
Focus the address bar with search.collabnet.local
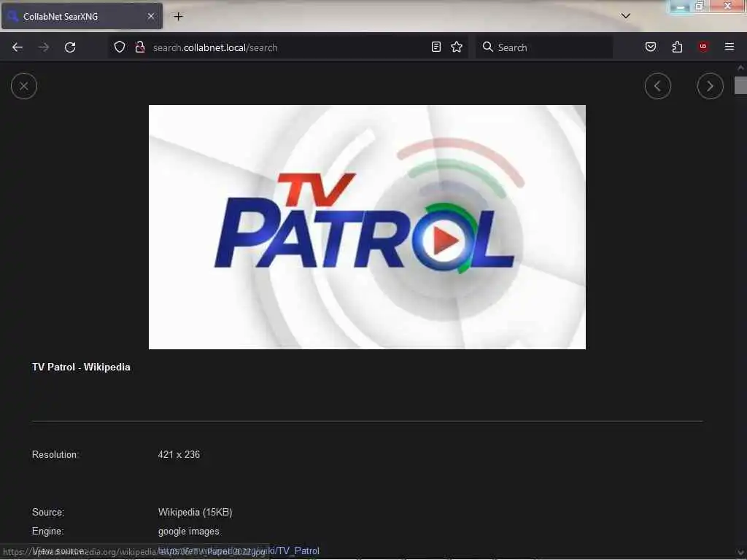pyautogui.click(x=288, y=47)
